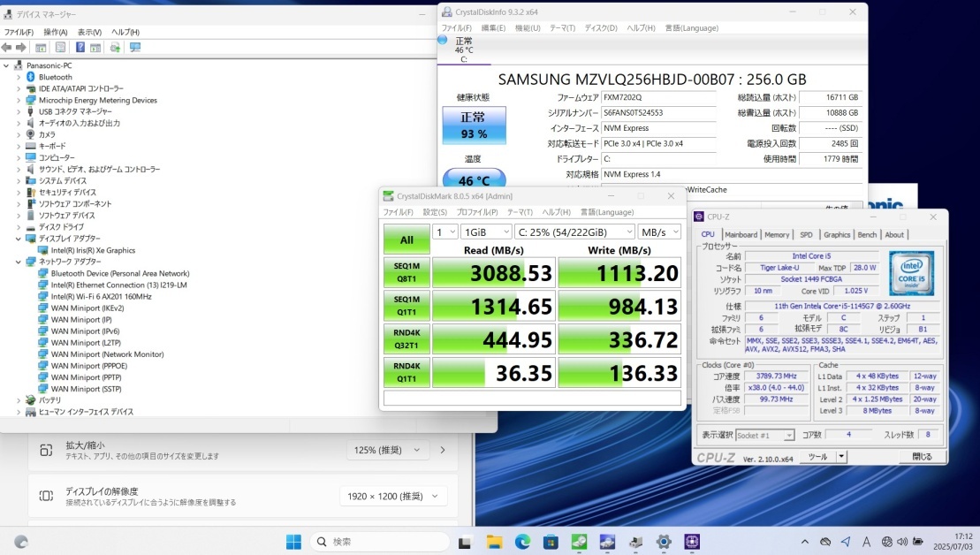
Task: Open File Explorer from the taskbar
Action: pyautogui.click(x=494, y=542)
